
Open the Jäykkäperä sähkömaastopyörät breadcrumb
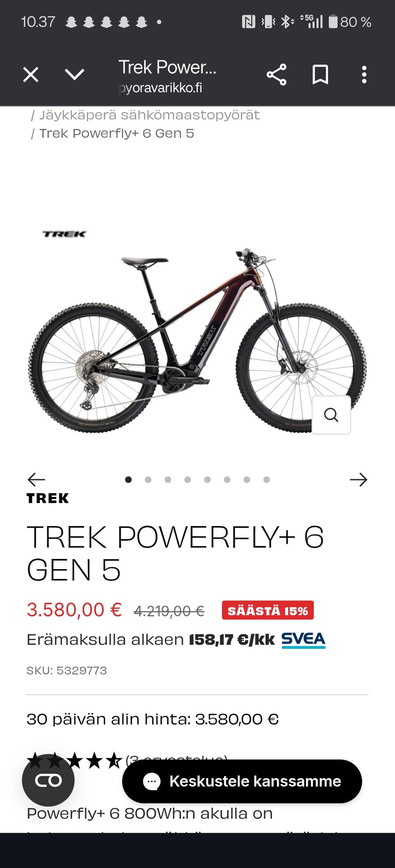(149, 115)
